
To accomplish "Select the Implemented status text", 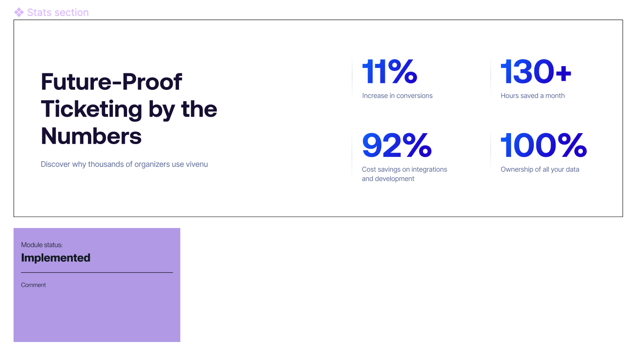I will (56, 258).
